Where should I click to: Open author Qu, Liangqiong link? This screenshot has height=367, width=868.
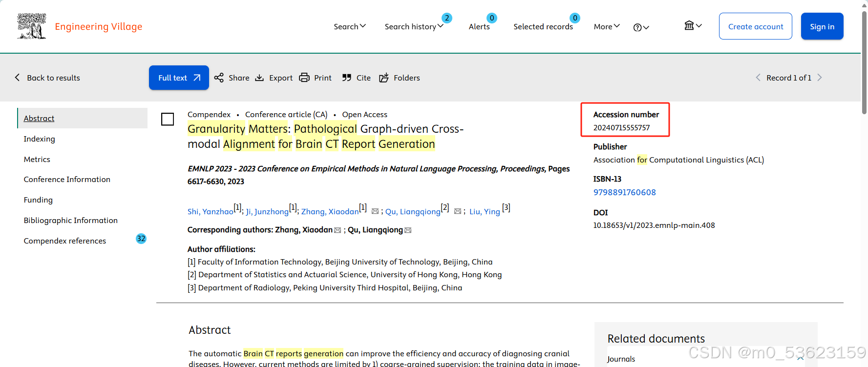[x=413, y=211]
